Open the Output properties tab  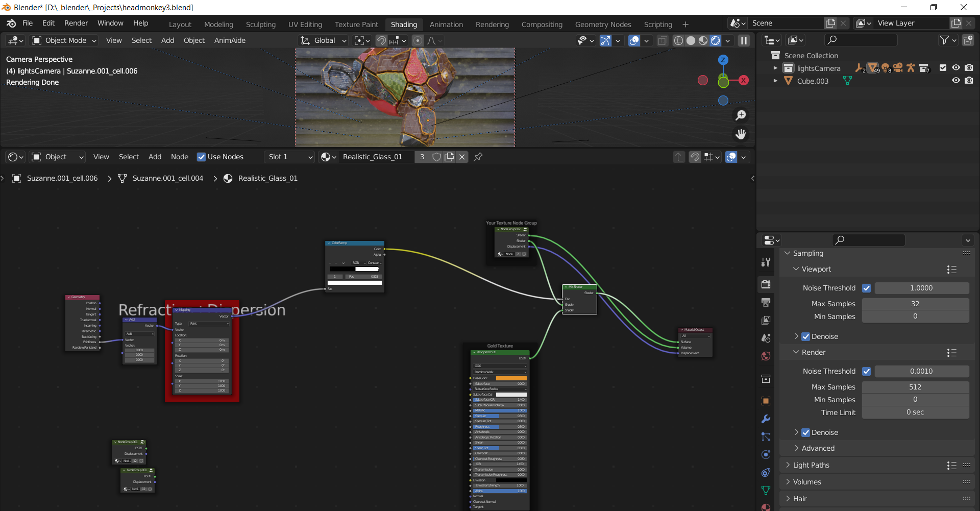[766, 302]
